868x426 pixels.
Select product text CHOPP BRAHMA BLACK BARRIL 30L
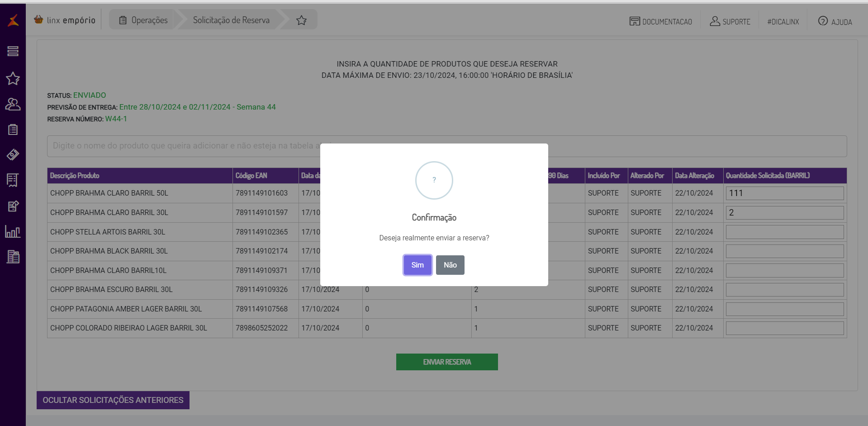click(109, 251)
